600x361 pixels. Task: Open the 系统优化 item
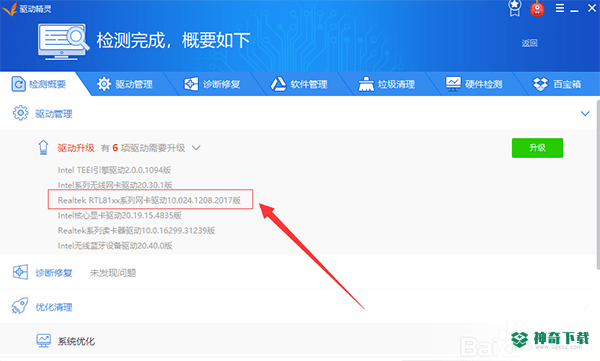point(76,341)
